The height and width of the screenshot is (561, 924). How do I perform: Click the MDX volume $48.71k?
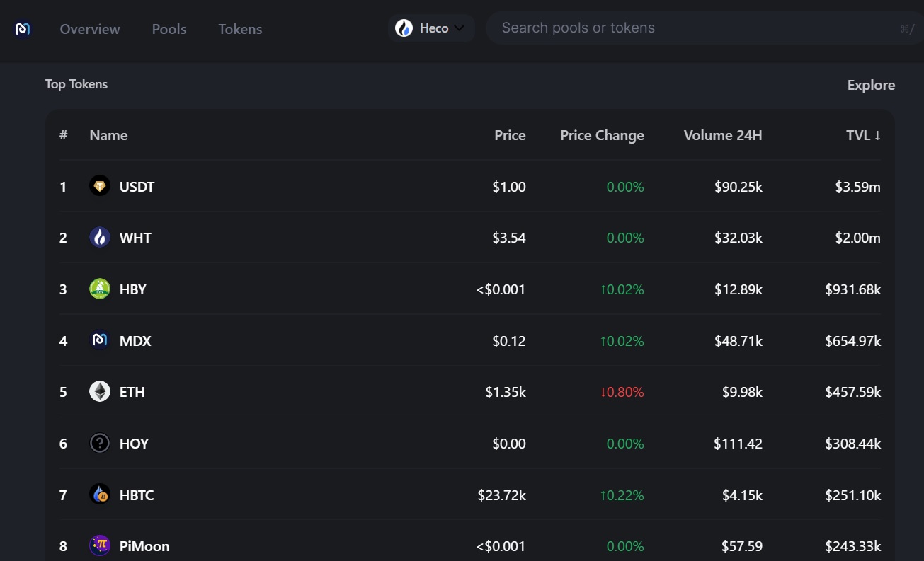click(738, 341)
